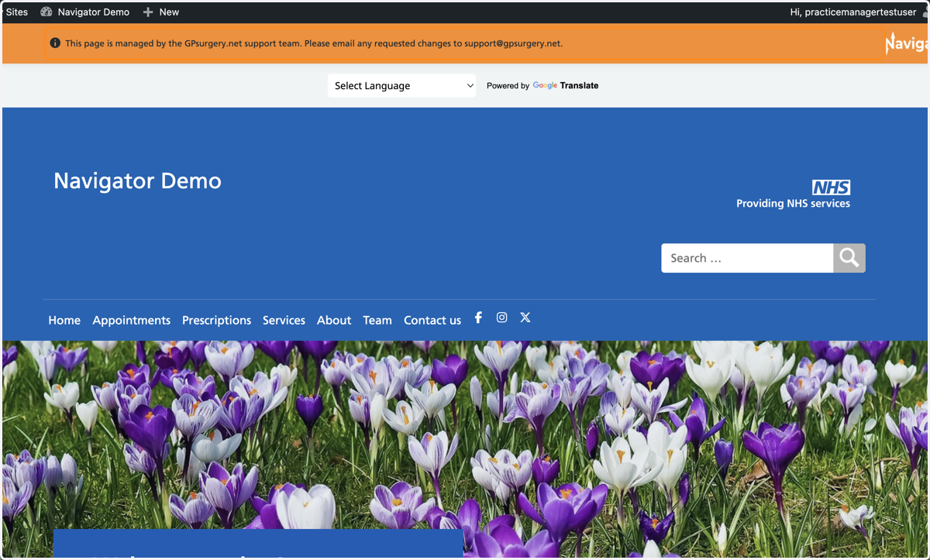Click the Navigator logo in the orange banner
The width and height of the screenshot is (930, 560).
(907, 43)
